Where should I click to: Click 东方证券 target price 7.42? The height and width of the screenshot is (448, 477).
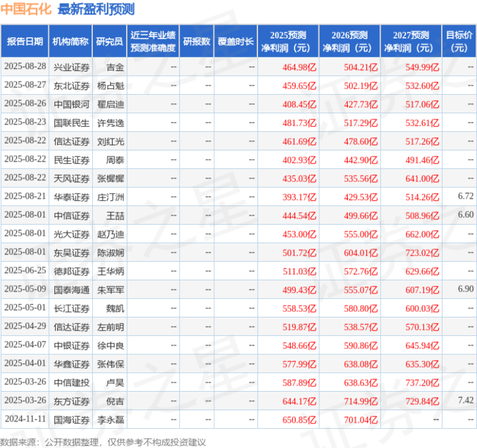pos(466,400)
